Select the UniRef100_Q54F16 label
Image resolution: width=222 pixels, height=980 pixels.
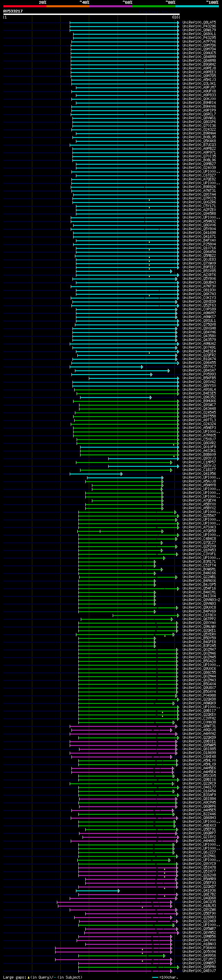pos(199,588)
